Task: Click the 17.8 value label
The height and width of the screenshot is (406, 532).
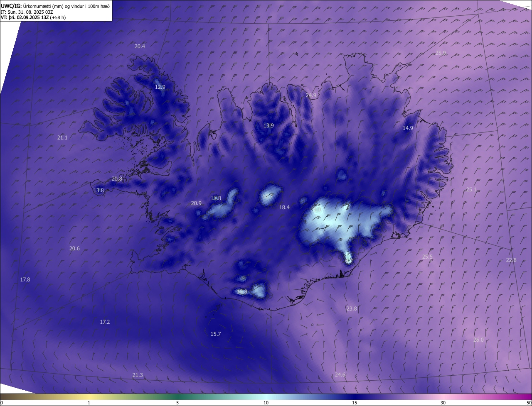Action: [25, 280]
